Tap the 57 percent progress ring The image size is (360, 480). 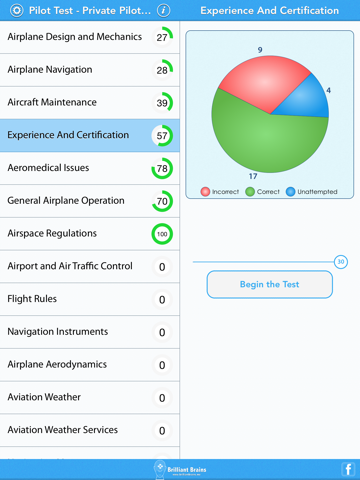tap(162, 136)
